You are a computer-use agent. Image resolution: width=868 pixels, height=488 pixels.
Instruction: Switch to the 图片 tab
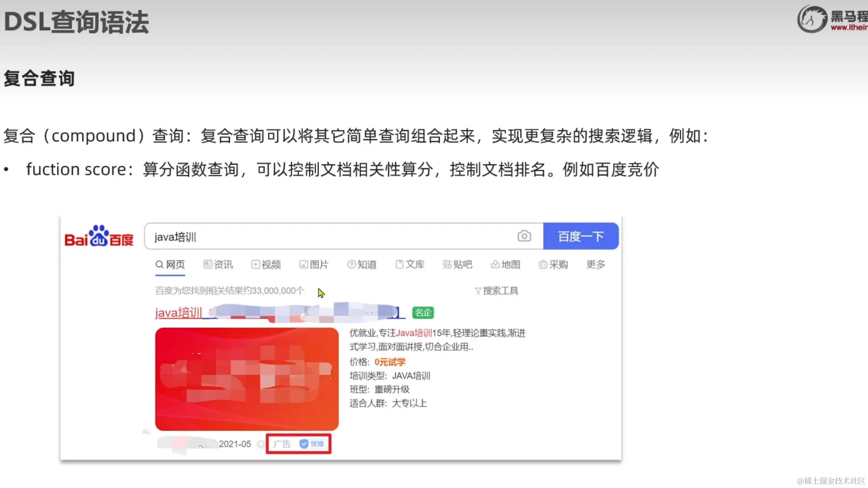click(314, 264)
